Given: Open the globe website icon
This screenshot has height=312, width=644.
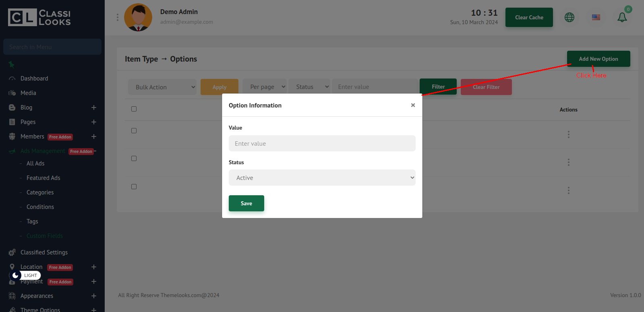Looking at the screenshot, I should (569, 17).
